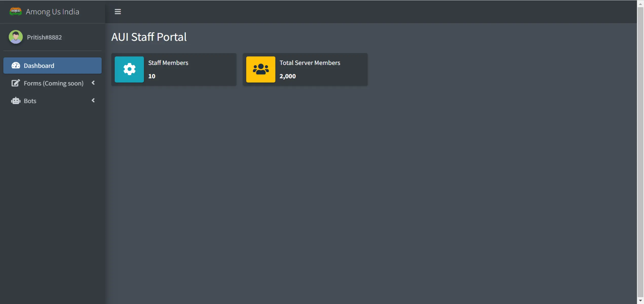Click the Total Server Members card label
Viewport: 644px width, 304px height.
point(310,63)
